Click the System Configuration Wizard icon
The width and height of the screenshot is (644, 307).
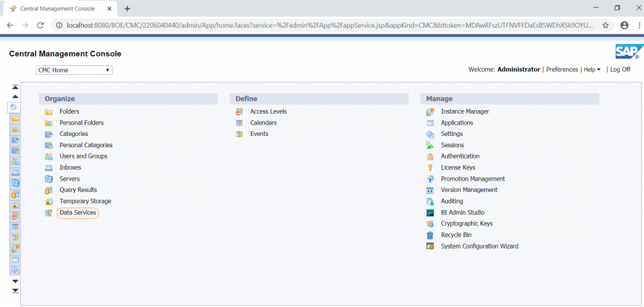pos(430,247)
